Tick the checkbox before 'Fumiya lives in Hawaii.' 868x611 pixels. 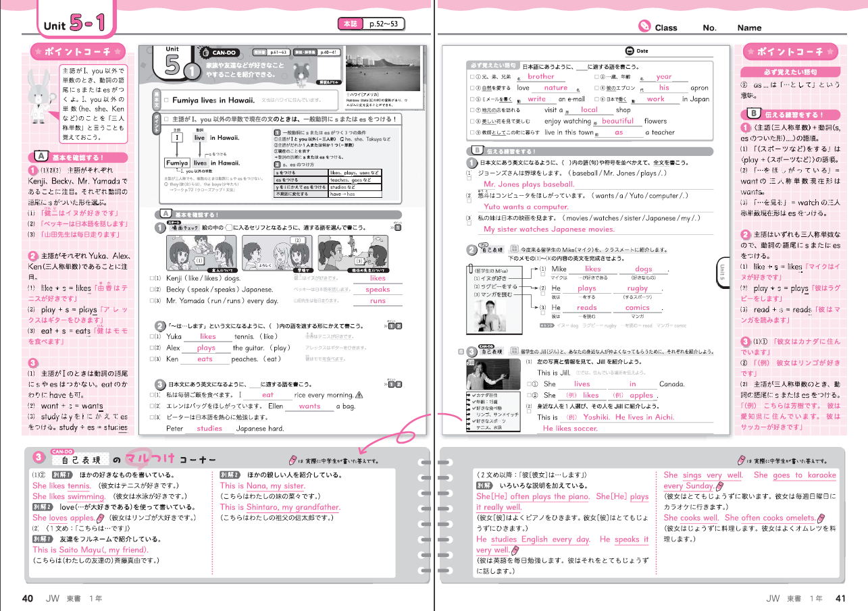point(165,100)
